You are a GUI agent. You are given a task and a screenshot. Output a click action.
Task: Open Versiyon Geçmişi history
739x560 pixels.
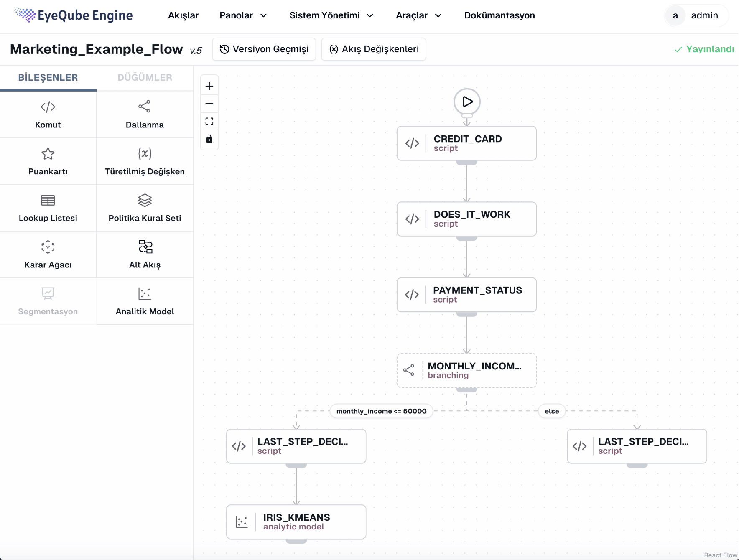click(264, 49)
